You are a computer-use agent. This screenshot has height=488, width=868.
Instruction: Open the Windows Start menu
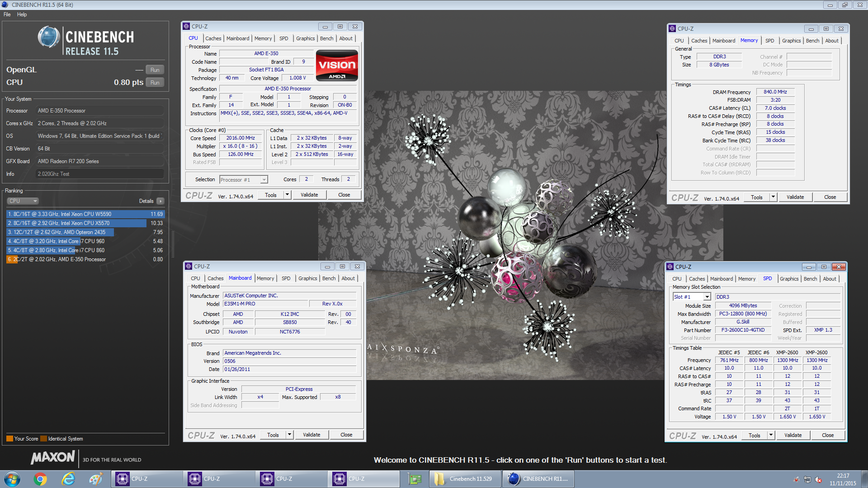point(12,479)
